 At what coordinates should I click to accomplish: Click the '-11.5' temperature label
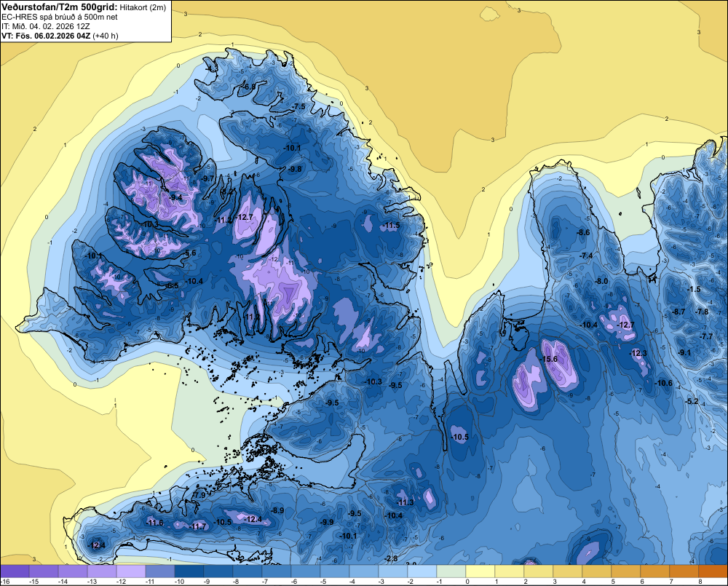390,226
